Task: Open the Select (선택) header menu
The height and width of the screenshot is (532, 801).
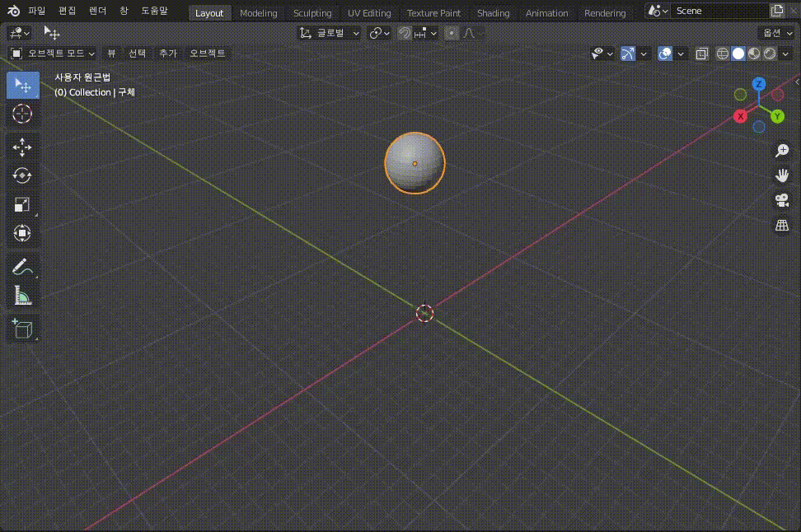Action: pyautogui.click(x=137, y=54)
